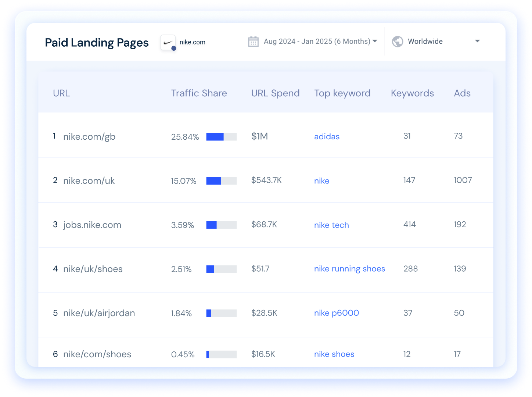The width and height of the screenshot is (532, 397).
Task: Open the nike shoes keyword link
Action: [x=334, y=354]
